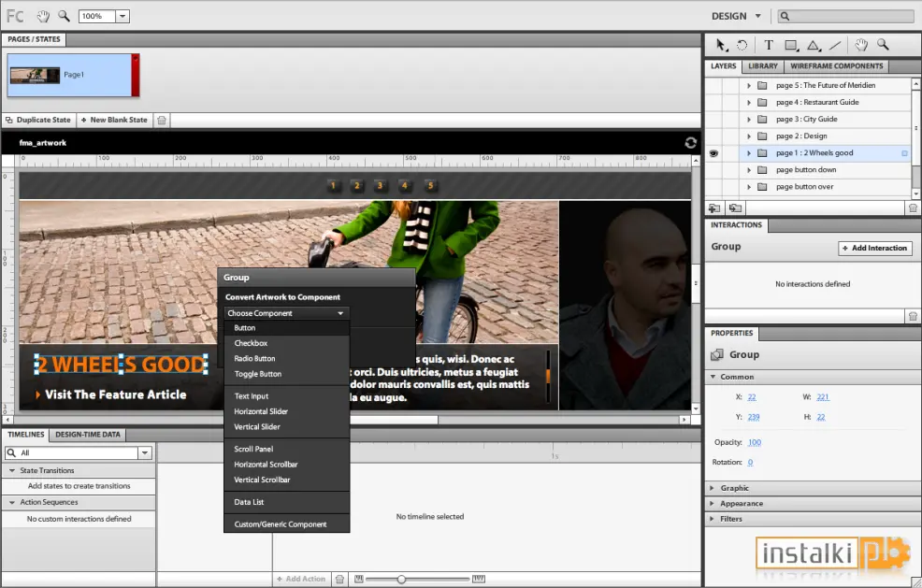The width and height of the screenshot is (922, 588).
Task: Choose Data List from component list
Action: (286, 502)
